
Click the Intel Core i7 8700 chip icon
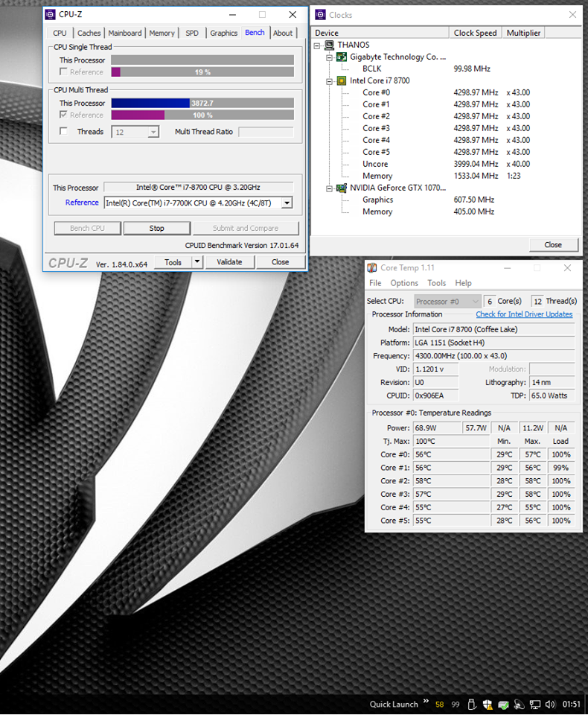(x=342, y=80)
